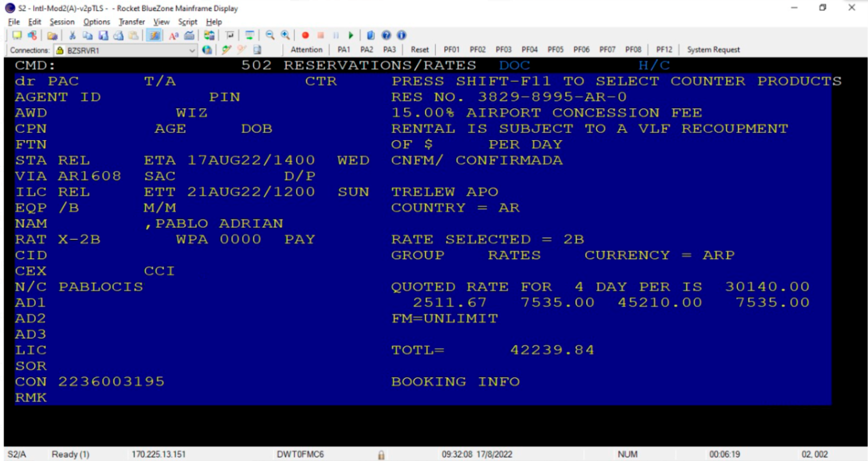The image size is (868, 461).
Task: Click the Reset button
Action: click(419, 49)
